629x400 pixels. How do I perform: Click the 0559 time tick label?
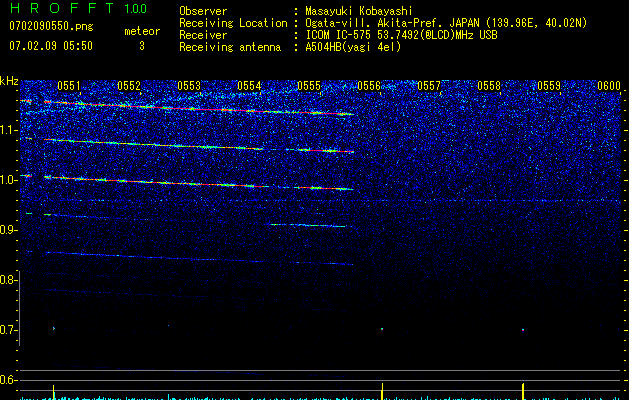[x=549, y=86]
